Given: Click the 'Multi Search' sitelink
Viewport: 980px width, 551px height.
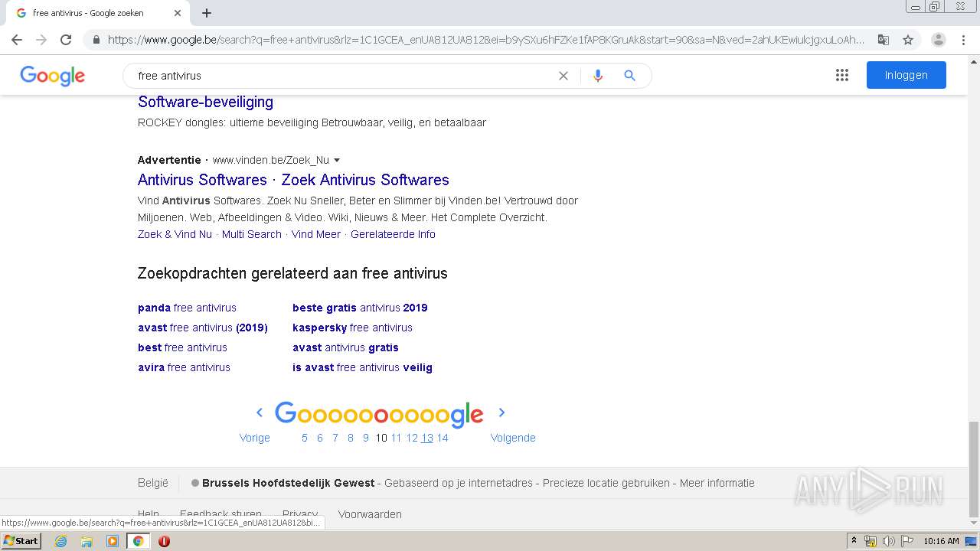Looking at the screenshot, I should click(x=252, y=234).
